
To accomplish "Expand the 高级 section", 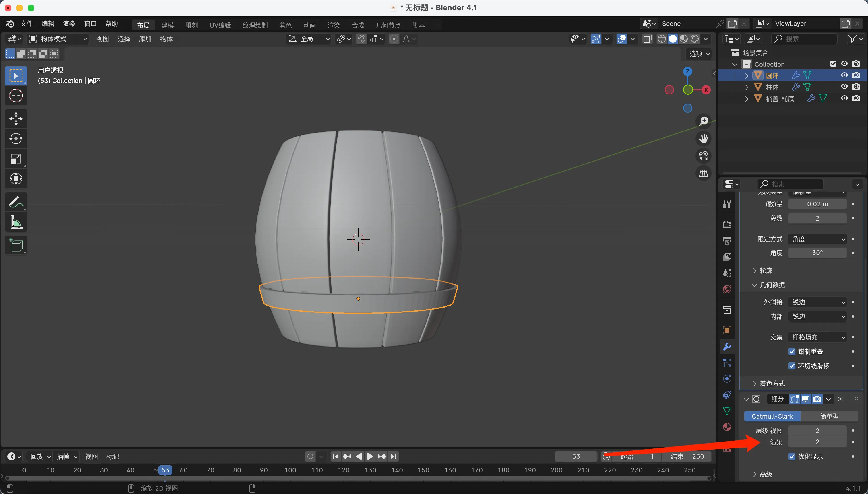I will (766, 474).
